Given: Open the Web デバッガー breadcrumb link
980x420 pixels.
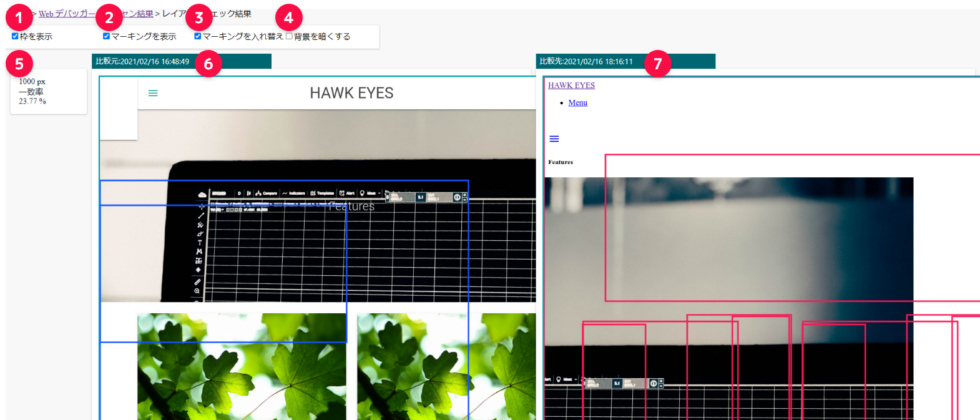Looking at the screenshot, I should (x=68, y=14).
